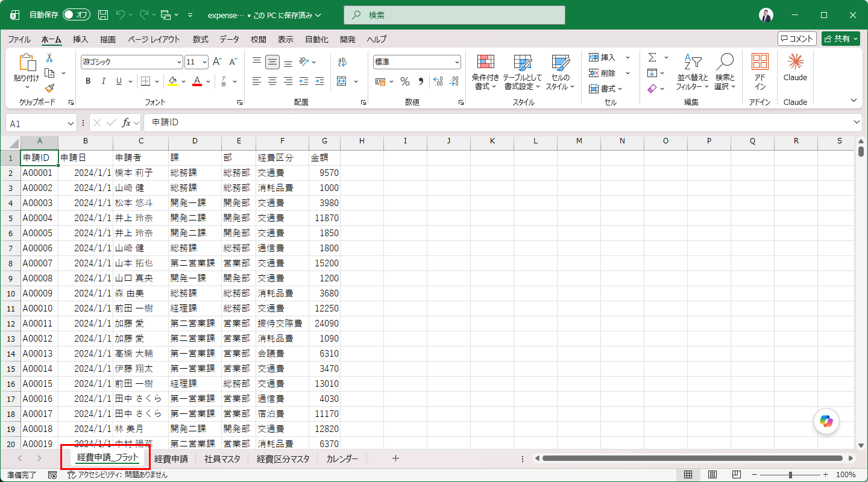Toggle middle vertical alignment
Image resolution: width=868 pixels, height=482 pixels.
click(272, 61)
